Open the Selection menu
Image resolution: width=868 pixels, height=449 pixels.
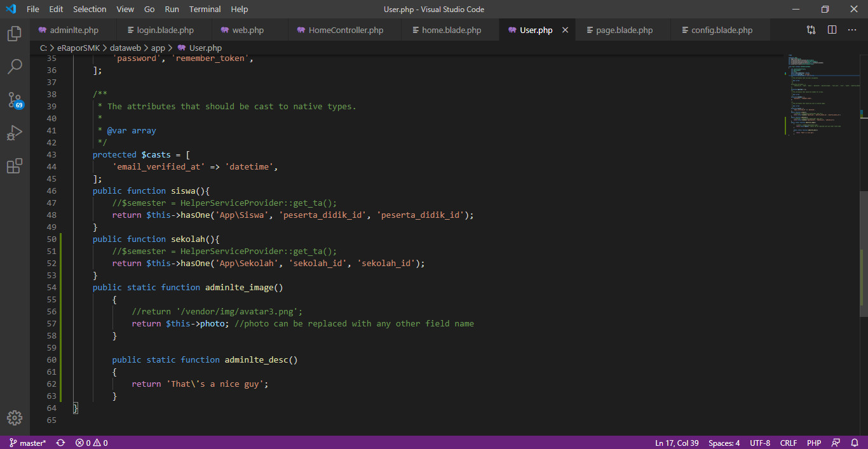(x=90, y=10)
